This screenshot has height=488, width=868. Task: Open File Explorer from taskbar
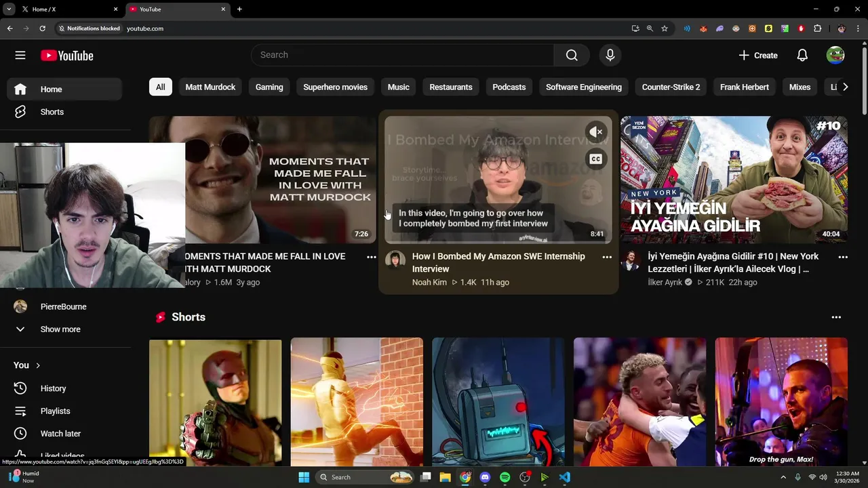(446, 477)
